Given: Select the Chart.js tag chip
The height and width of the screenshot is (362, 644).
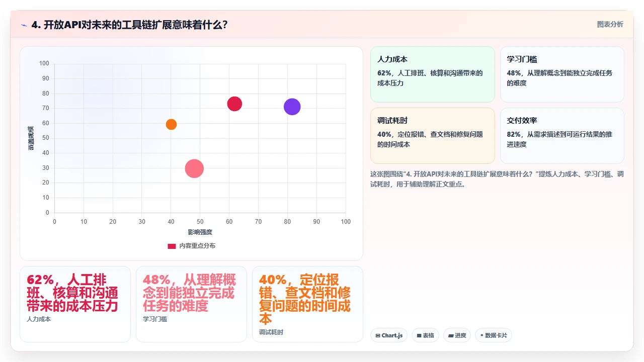Looking at the screenshot, I should [x=389, y=335].
